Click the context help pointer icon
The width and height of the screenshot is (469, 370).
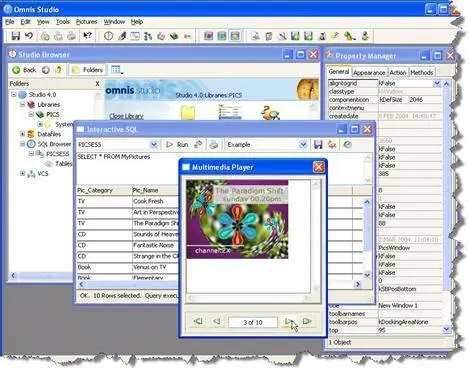[87, 35]
